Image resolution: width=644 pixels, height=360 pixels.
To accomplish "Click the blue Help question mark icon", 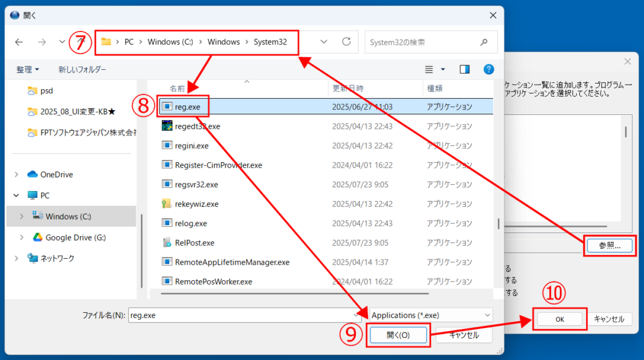I will [489, 69].
